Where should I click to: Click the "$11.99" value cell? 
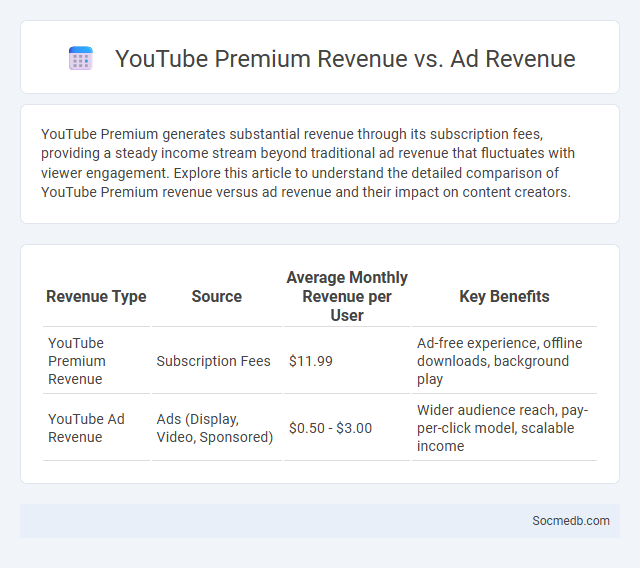point(347,361)
